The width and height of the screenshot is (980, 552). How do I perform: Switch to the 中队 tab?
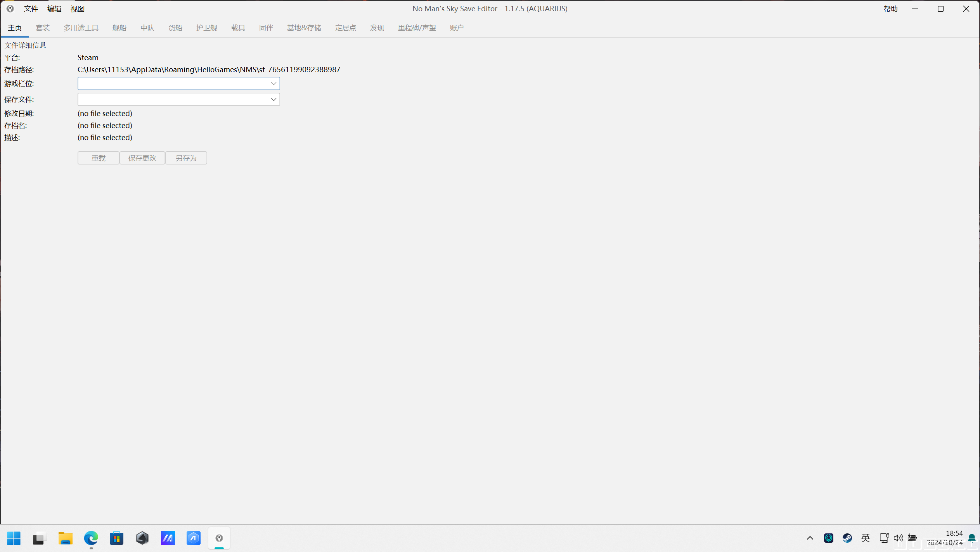click(x=147, y=28)
